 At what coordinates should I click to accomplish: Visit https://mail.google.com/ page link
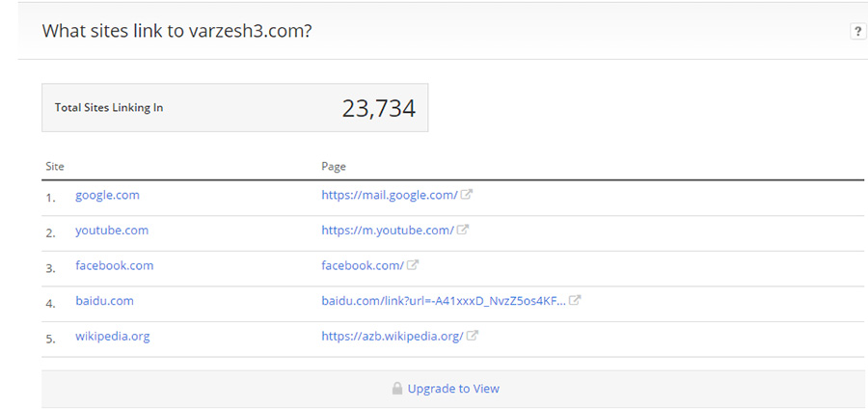pyautogui.click(x=390, y=195)
